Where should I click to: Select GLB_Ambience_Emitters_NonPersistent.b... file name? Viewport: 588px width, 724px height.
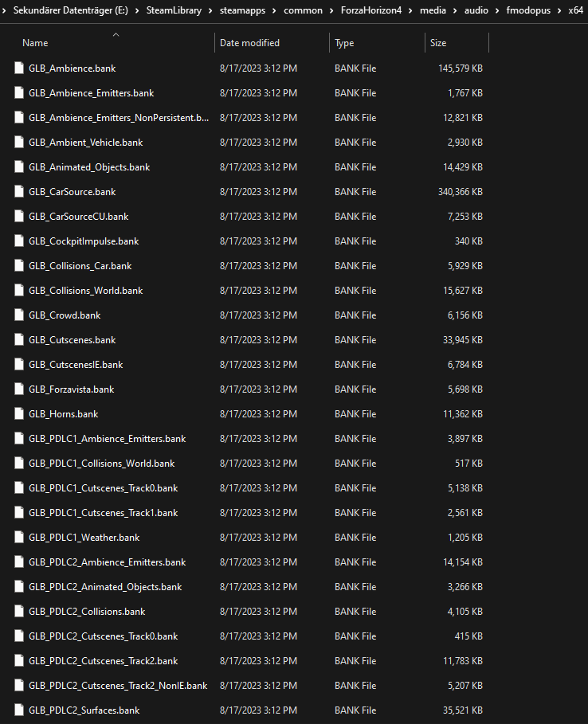click(x=119, y=118)
